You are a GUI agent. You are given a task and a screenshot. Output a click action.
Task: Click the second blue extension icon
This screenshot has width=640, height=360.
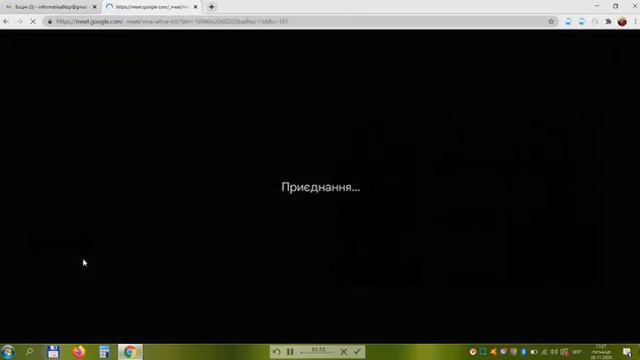coord(582,21)
